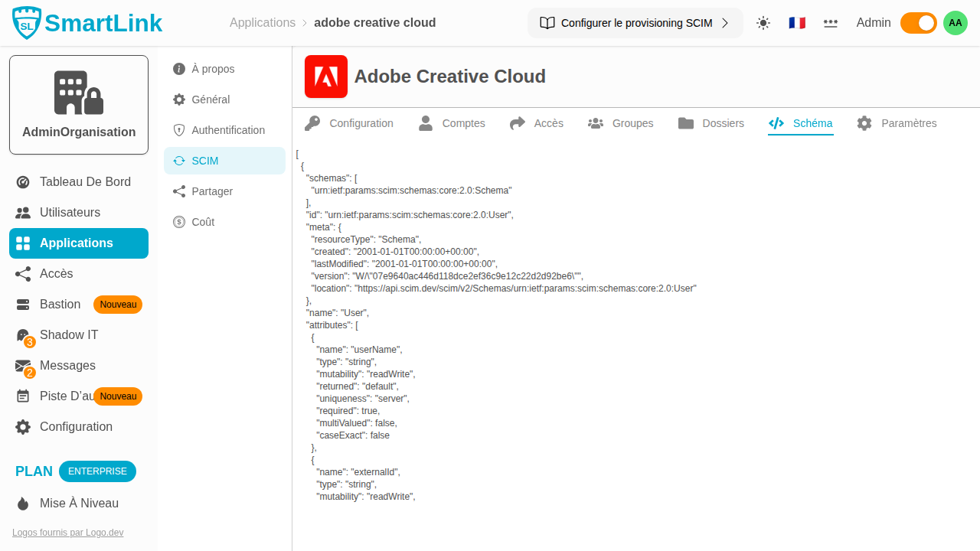
Task: Open the Groupes tab
Action: tap(621, 123)
